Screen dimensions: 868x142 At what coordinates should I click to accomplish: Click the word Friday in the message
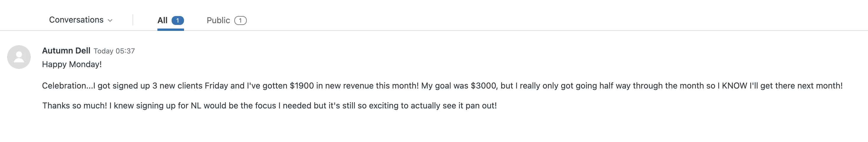click(x=216, y=86)
